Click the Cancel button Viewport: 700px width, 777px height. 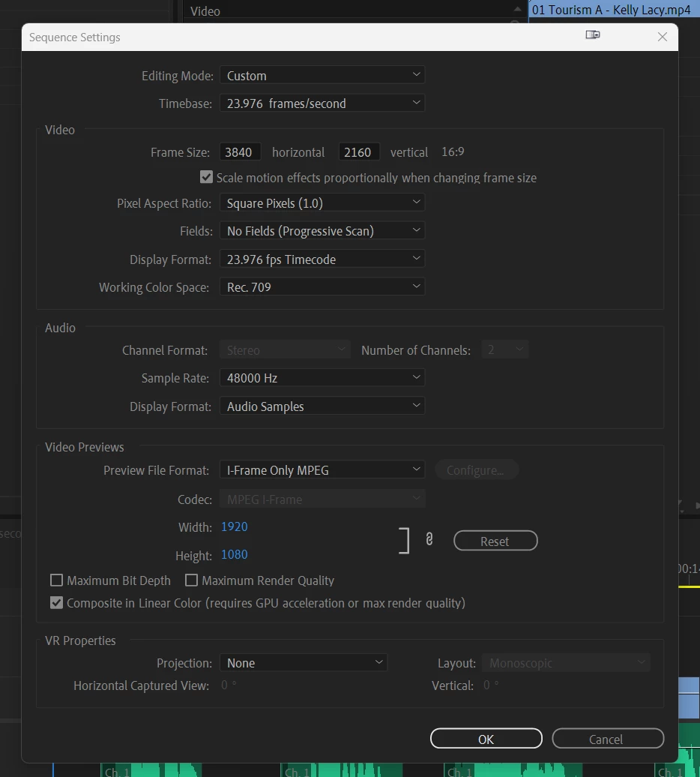tap(608, 738)
